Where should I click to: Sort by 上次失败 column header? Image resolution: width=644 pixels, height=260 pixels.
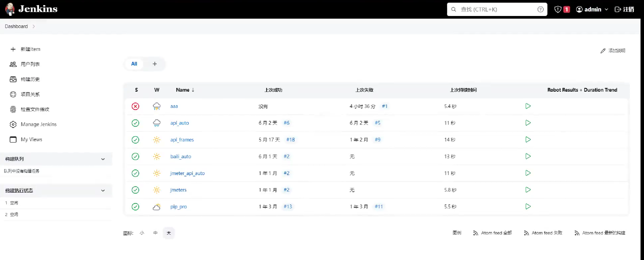(364, 90)
